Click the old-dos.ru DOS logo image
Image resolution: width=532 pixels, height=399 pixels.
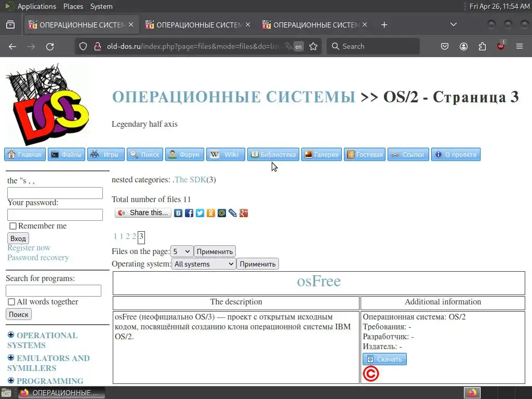pyautogui.click(x=47, y=104)
